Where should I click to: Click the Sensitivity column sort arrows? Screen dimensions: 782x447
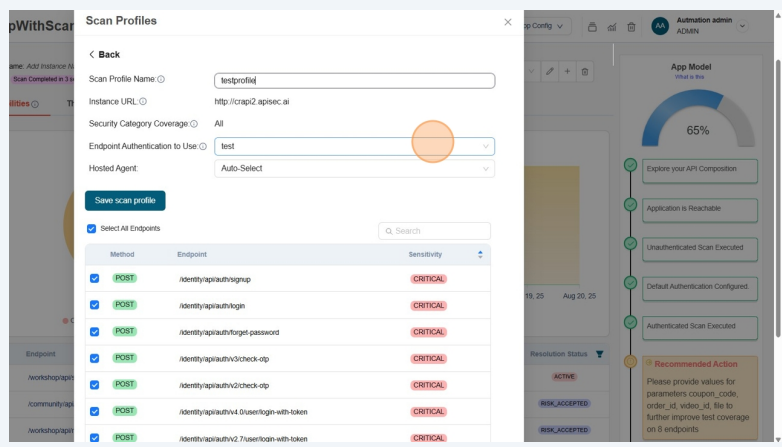pyautogui.click(x=480, y=254)
